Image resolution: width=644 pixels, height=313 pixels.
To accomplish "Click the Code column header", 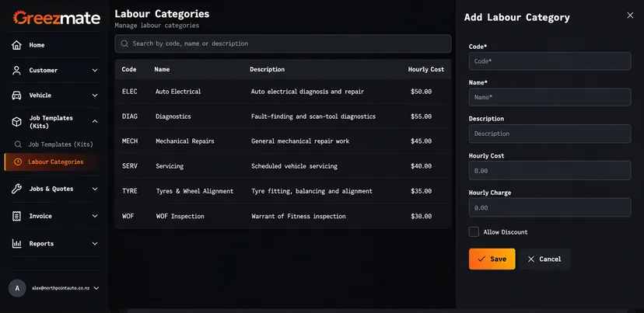I will point(129,69).
